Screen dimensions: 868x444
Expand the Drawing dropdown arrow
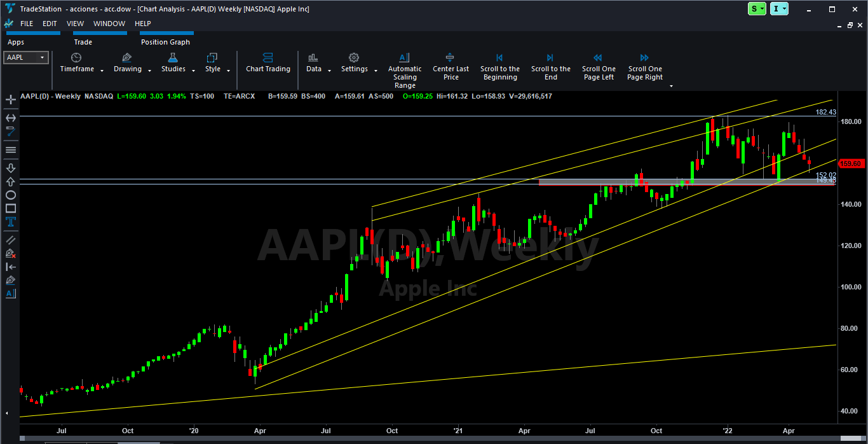point(150,71)
